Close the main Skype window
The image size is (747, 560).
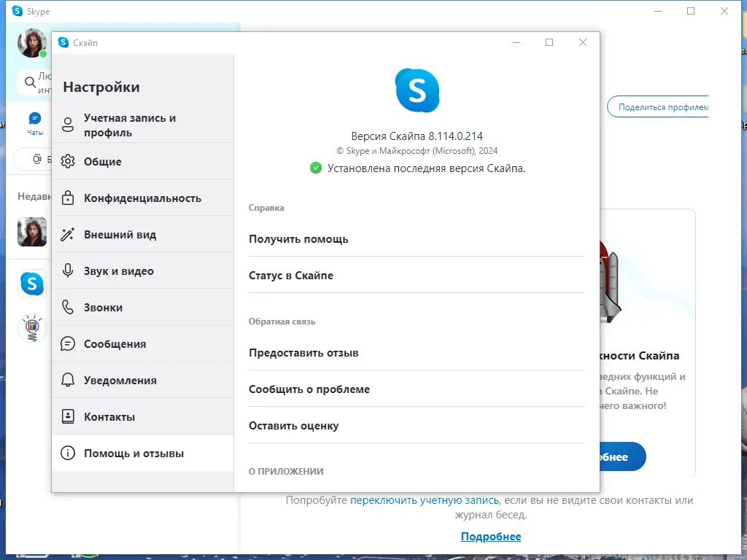(724, 11)
